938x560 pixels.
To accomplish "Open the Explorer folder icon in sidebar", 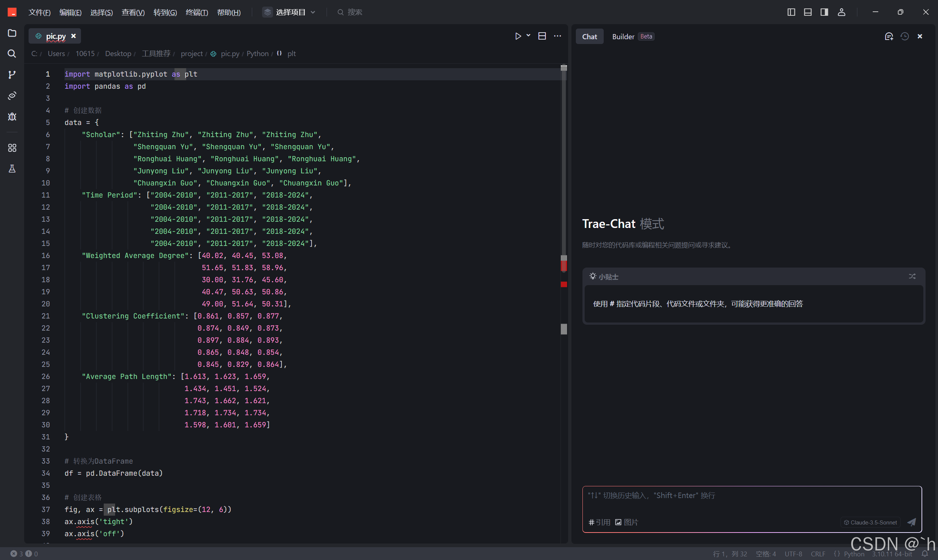I will [12, 33].
